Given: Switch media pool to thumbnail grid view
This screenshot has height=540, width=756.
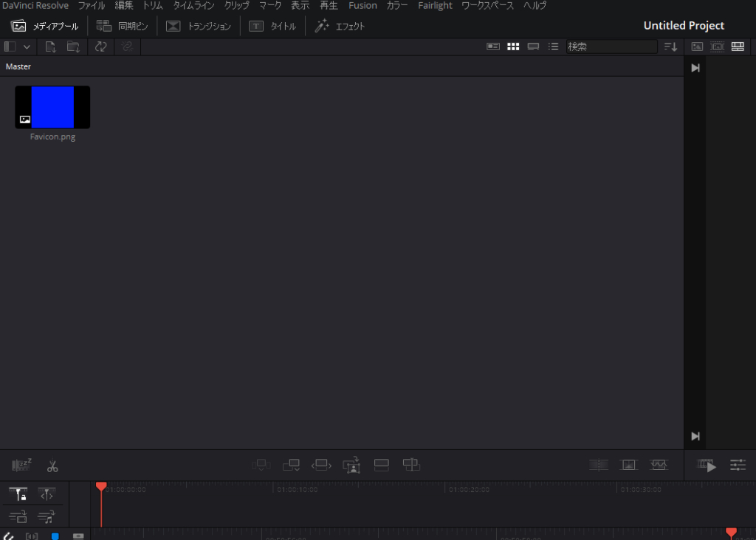Looking at the screenshot, I should [513, 46].
